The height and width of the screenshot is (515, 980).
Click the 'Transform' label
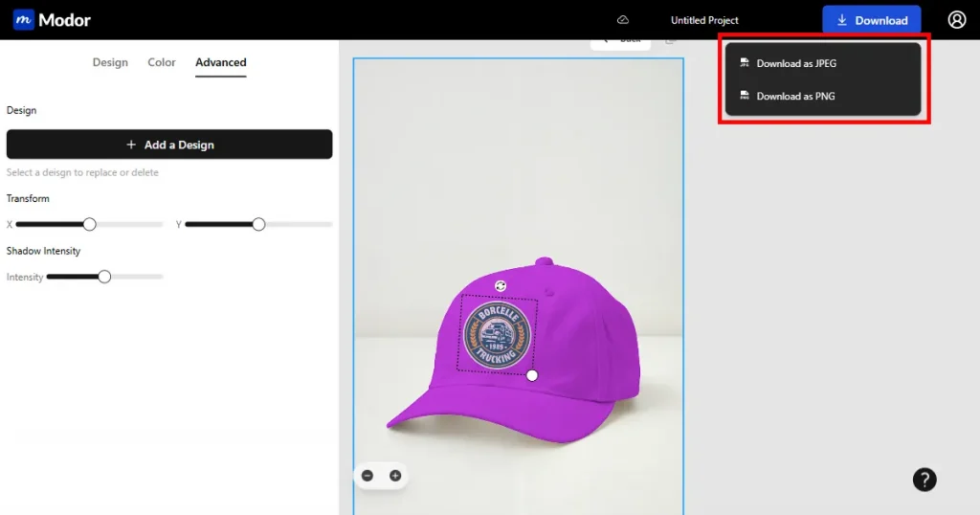coord(28,198)
